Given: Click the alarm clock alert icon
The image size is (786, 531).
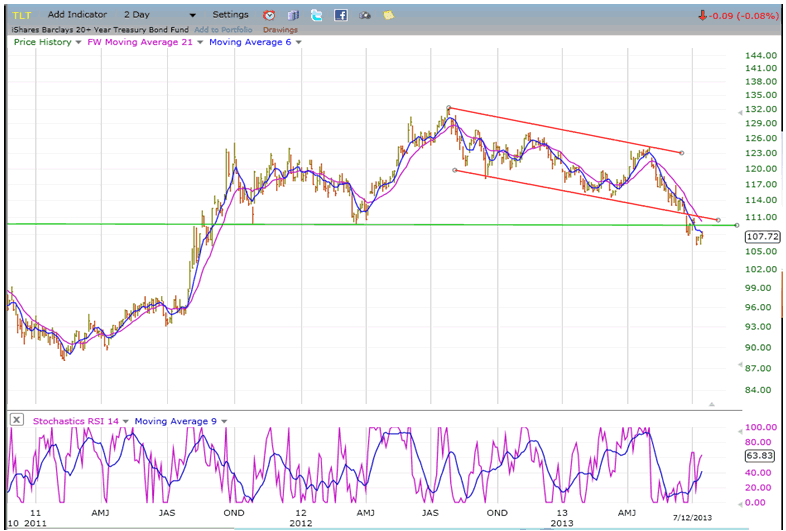Looking at the screenshot, I should [269, 16].
